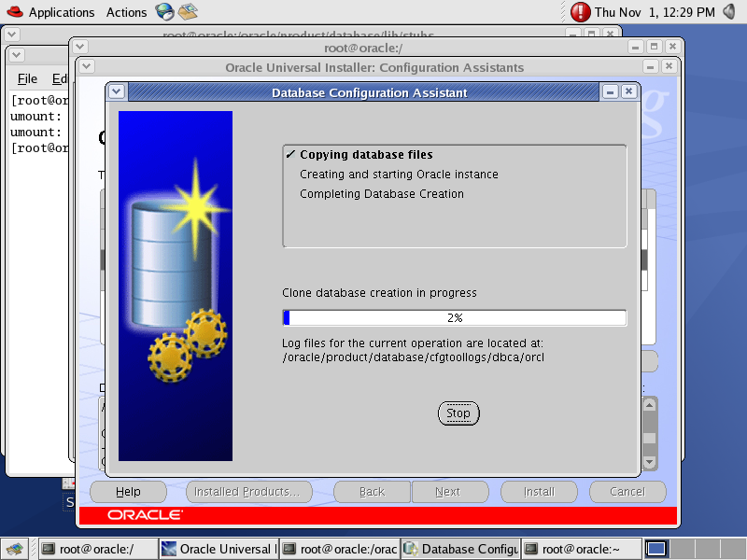Viewport: 747px width, 560px height.
Task: Click the date and time clock
Action: [x=655, y=12]
